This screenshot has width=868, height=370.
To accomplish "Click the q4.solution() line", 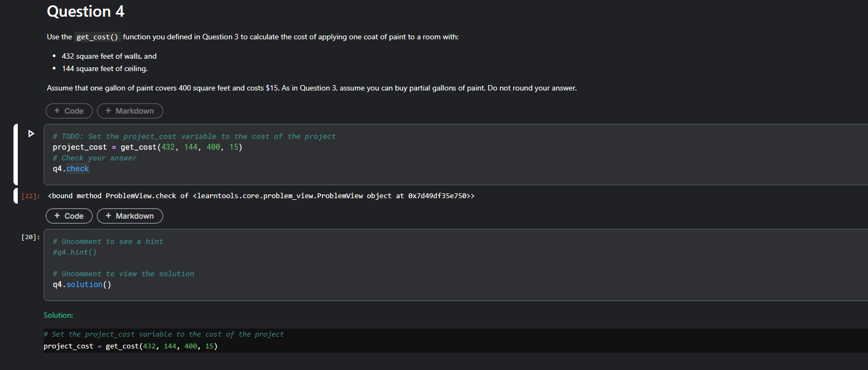I will click(82, 285).
